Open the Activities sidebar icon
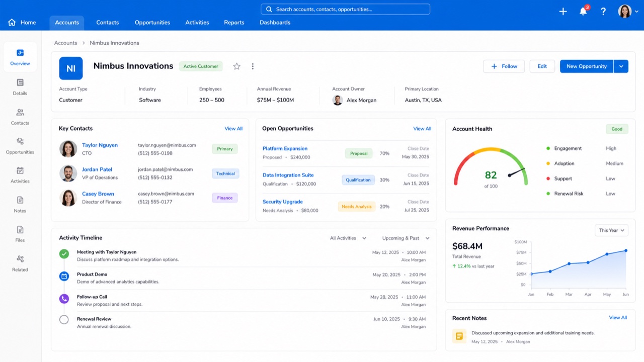The image size is (644, 362). (x=20, y=170)
